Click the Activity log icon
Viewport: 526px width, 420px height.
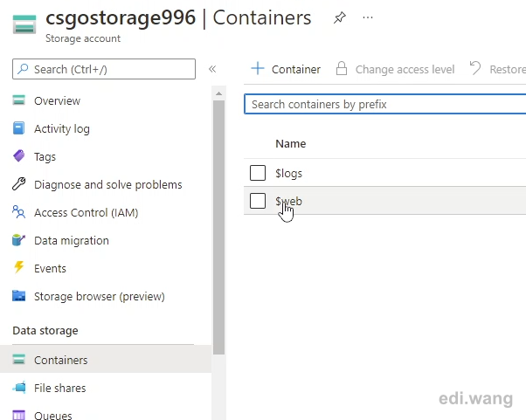[19, 128]
